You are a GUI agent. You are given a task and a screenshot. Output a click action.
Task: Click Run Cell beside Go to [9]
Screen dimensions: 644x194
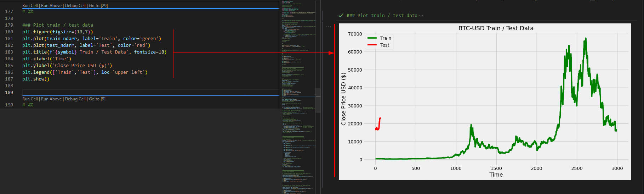click(30, 99)
